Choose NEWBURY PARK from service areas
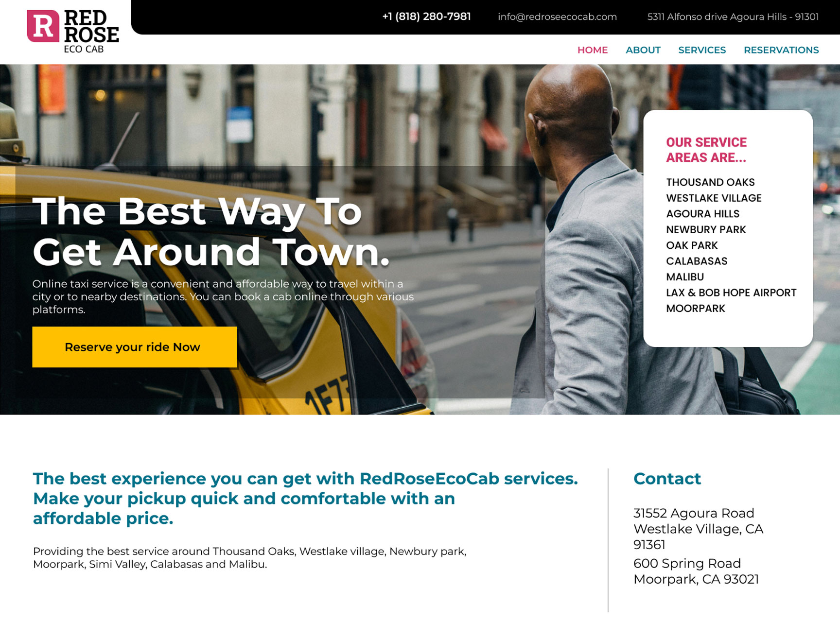Viewport: 840px width, 623px height. (706, 229)
